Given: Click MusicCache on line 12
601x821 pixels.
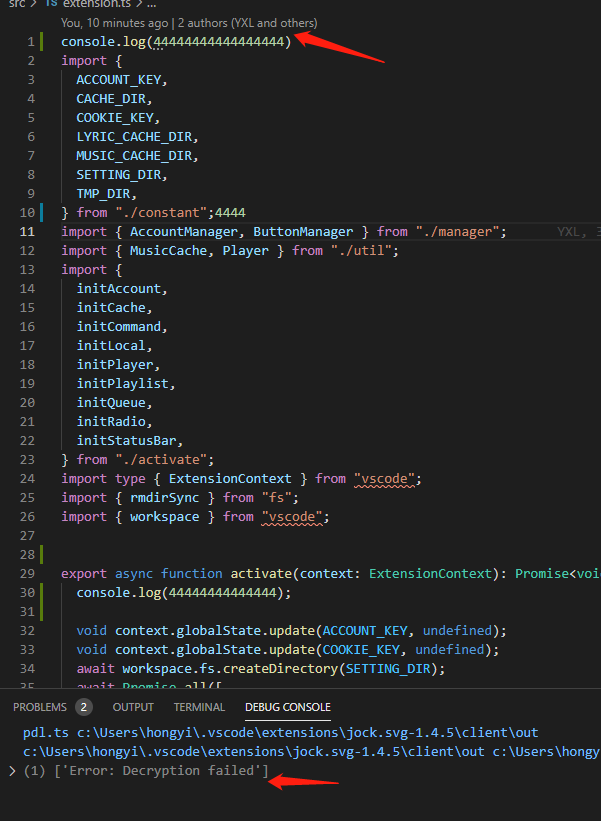Looking at the screenshot, I should click(x=169, y=250).
